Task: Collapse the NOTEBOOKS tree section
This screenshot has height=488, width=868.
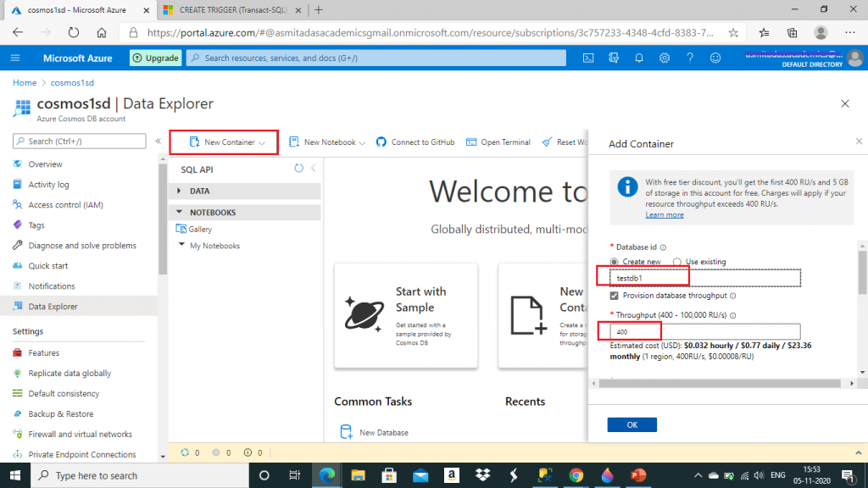Action: pos(179,212)
